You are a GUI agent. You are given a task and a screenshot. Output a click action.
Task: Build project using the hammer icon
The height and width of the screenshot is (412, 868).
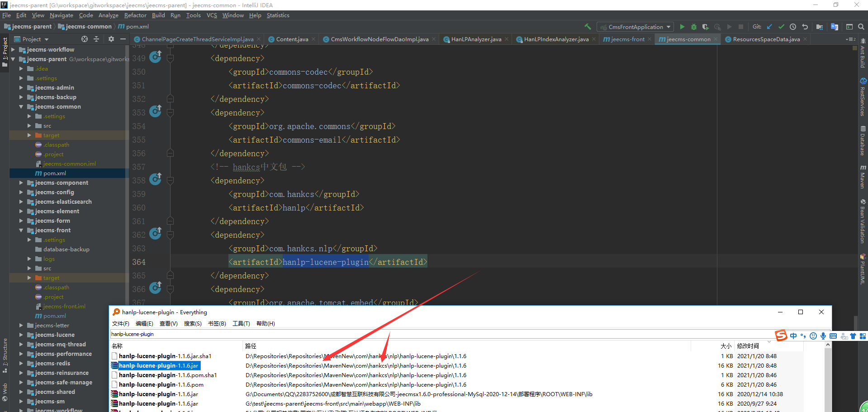tap(588, 27)
